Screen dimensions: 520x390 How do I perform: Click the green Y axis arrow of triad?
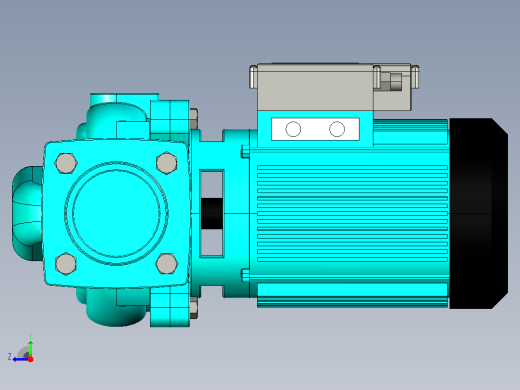pos(31,347)
